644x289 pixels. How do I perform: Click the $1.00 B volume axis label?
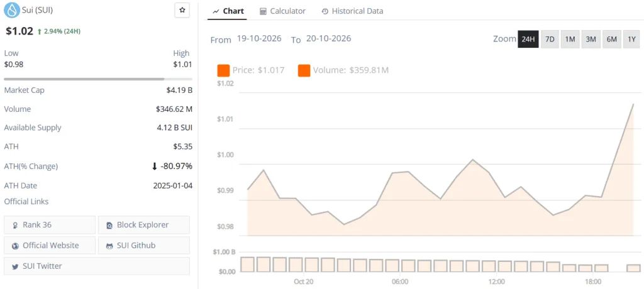224,253
